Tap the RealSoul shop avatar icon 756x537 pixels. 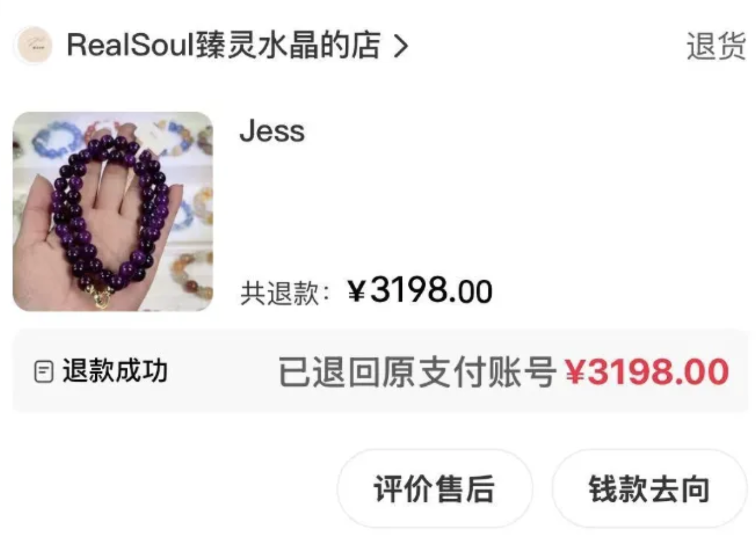point(33,46)
